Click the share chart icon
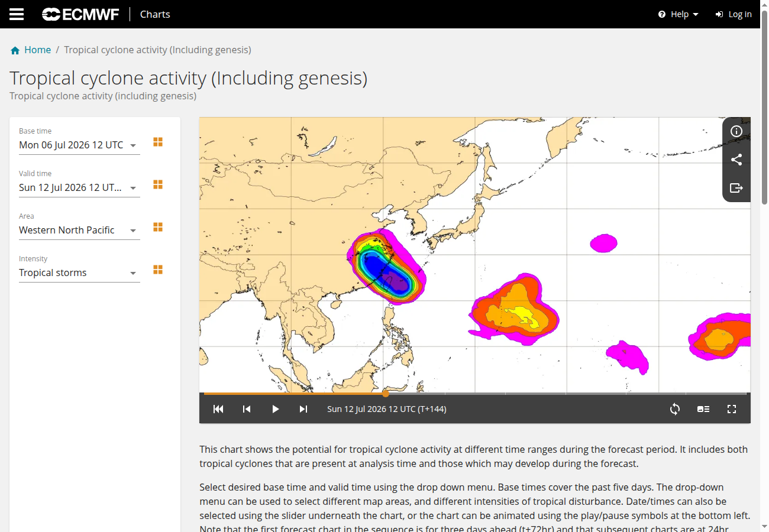Screen dimensions: 769x532 click(x=736, y=160)
